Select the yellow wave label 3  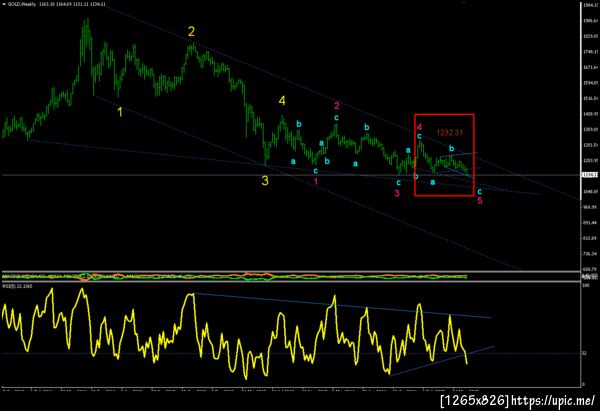[265, 181]
